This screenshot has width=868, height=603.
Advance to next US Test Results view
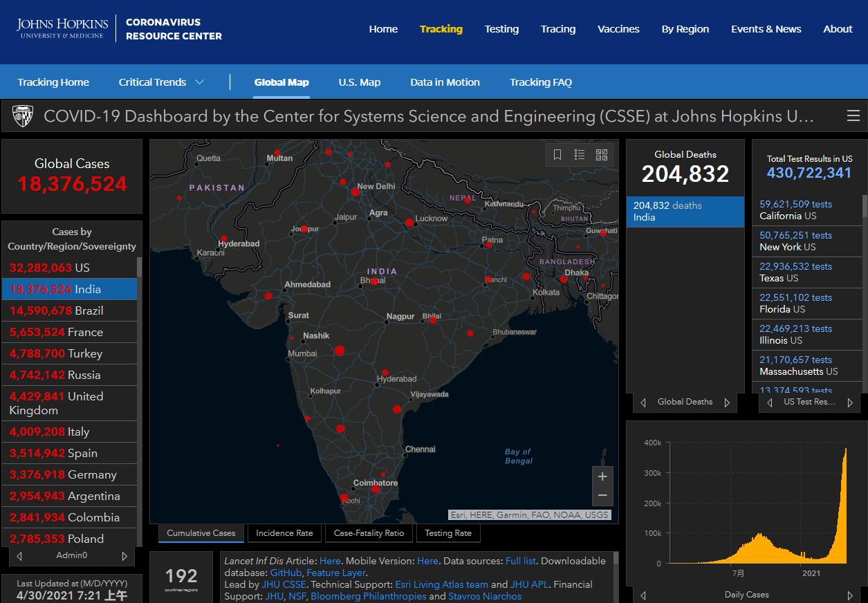[851, 402]
